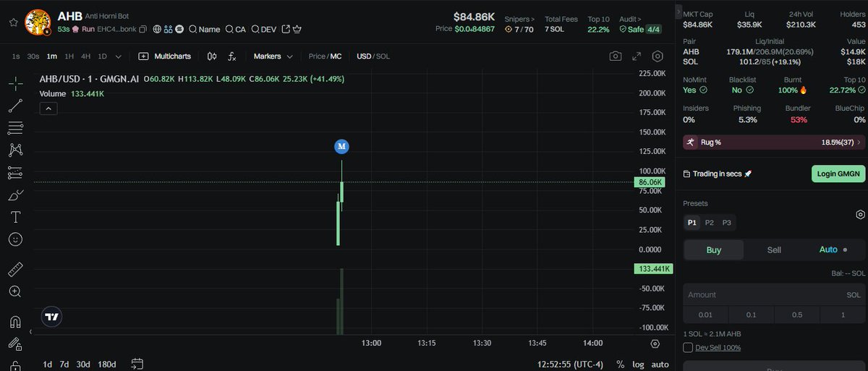Select the ruler measure tool

tap(15, 270)
